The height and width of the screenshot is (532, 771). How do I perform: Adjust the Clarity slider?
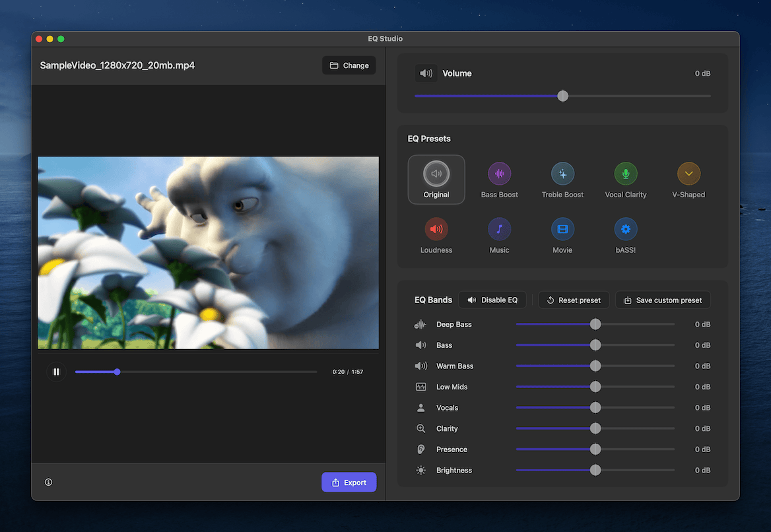[x=595, y=429]
